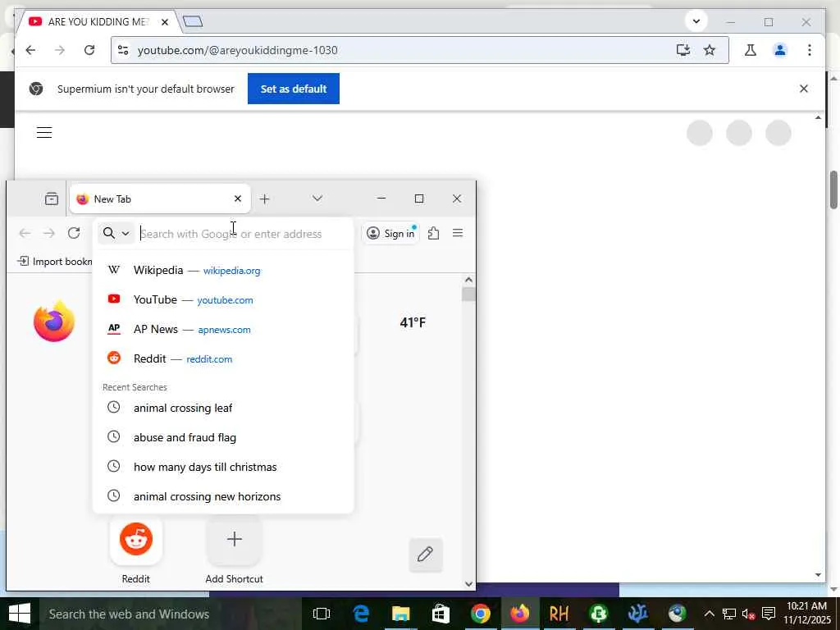Open the RH app on the taskbar
Viewport: 840px width, 630px height.
pyautogui.click(x=559, y=614)
